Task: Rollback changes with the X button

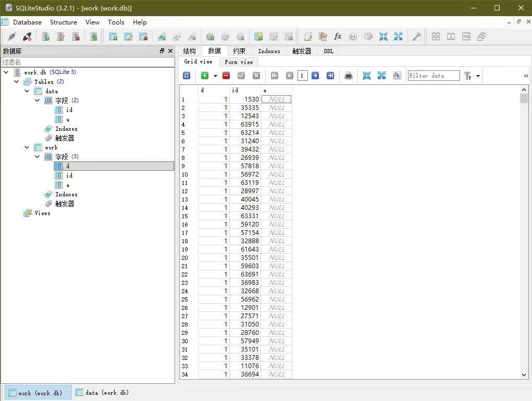Action: (256, 76)
